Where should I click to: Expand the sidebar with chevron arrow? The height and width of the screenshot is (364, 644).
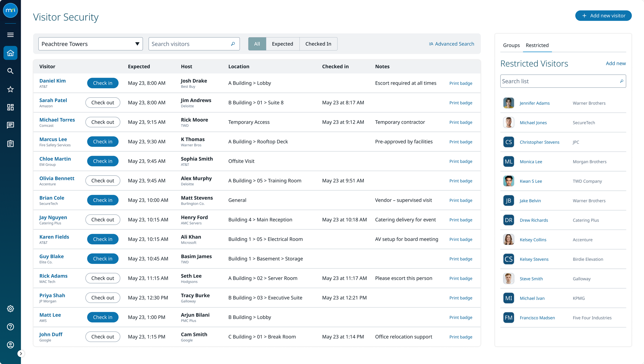click(21, 354)
